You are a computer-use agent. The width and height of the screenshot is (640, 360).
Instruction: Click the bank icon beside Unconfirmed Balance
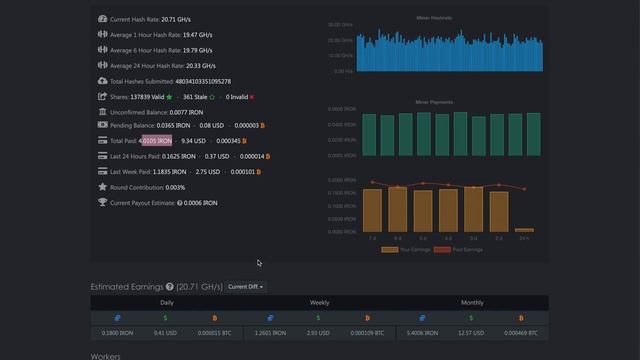coord(102,111)
